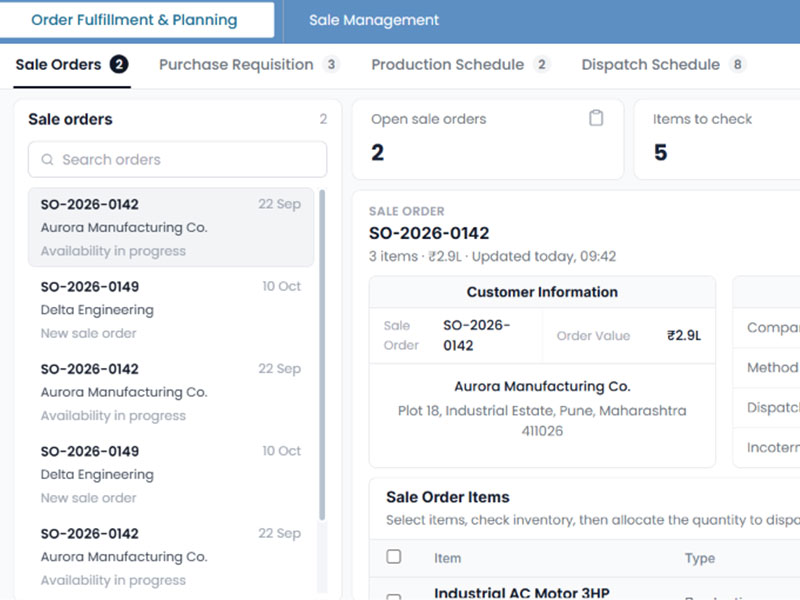800x600 pixels.
Task: Open the Dispatch Schedule tab
Action: pyautogui.click(x=664, y=65)
